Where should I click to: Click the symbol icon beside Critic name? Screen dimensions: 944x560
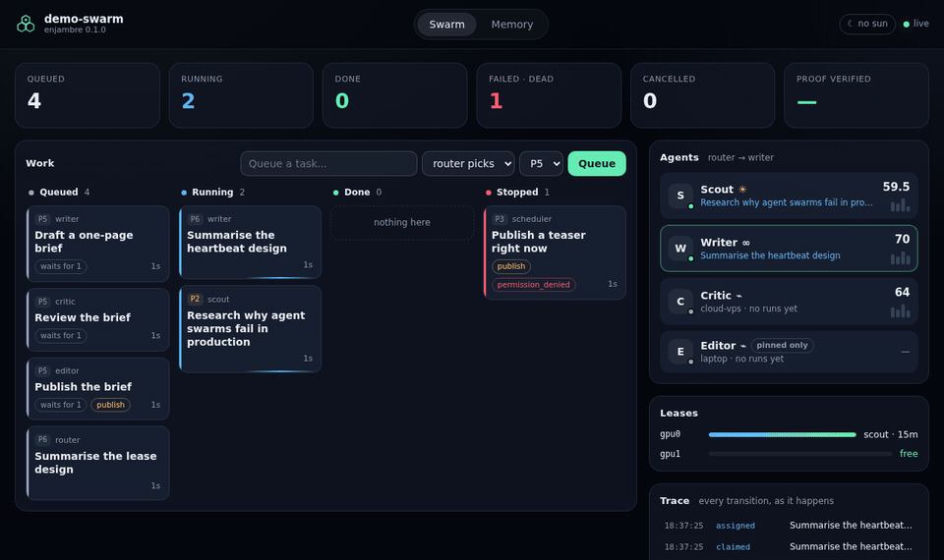[738, 296]
